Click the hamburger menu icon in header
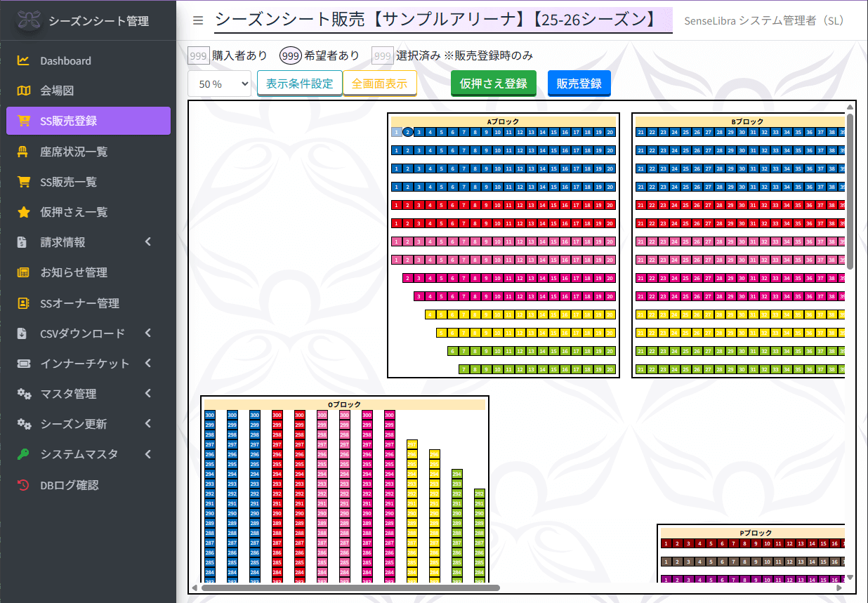 (x=198, y=20)
